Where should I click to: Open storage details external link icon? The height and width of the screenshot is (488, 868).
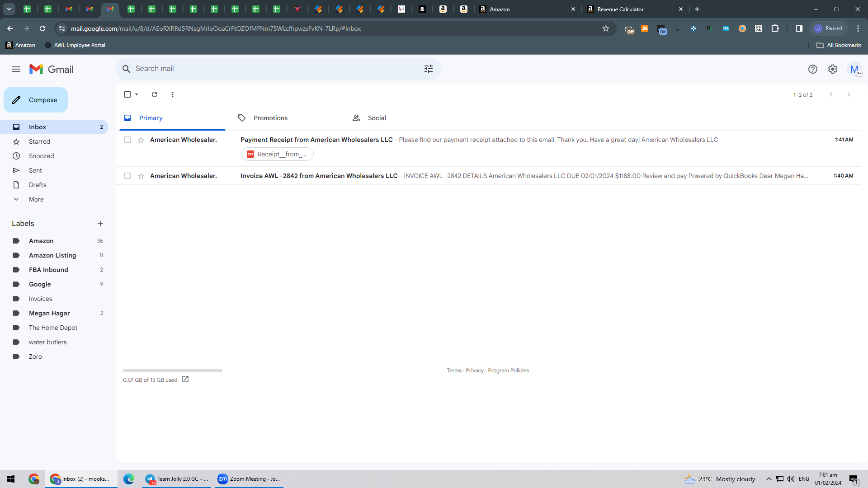[x=185, y=379]
